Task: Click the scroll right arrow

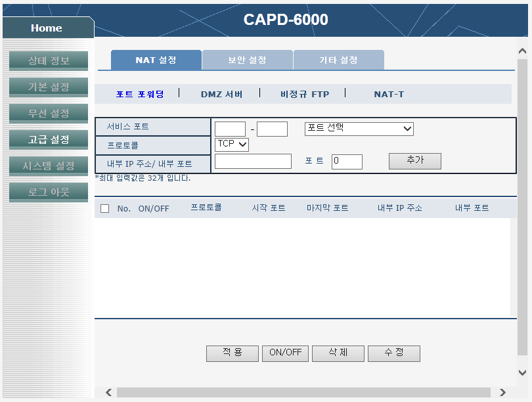Action: pos(502,393)
